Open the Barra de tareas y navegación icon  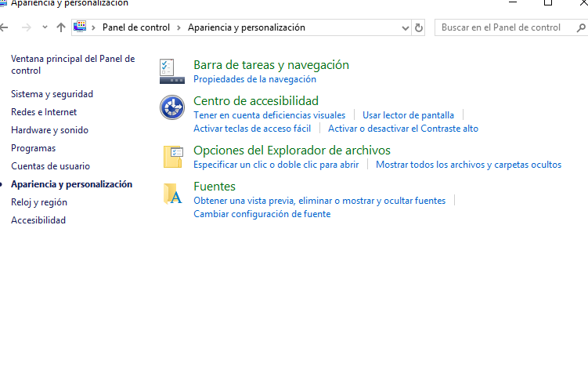pos(172,71)
